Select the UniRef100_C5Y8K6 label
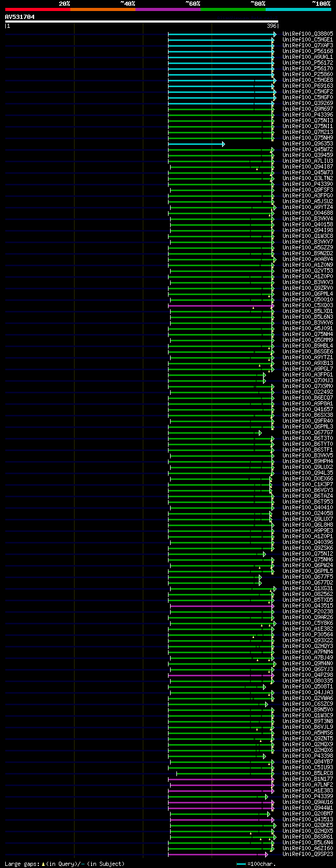This screenshot has width=336, height=868. (308, 623)
